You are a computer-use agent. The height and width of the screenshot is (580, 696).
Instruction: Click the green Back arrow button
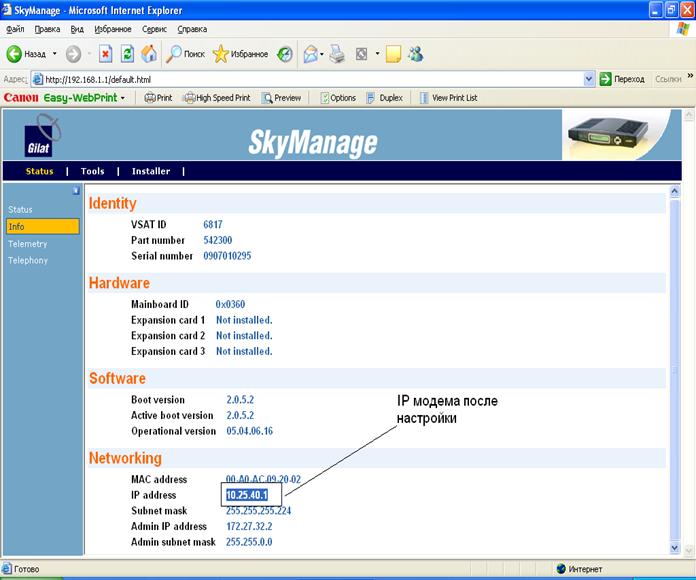click(x=14, y=54)
